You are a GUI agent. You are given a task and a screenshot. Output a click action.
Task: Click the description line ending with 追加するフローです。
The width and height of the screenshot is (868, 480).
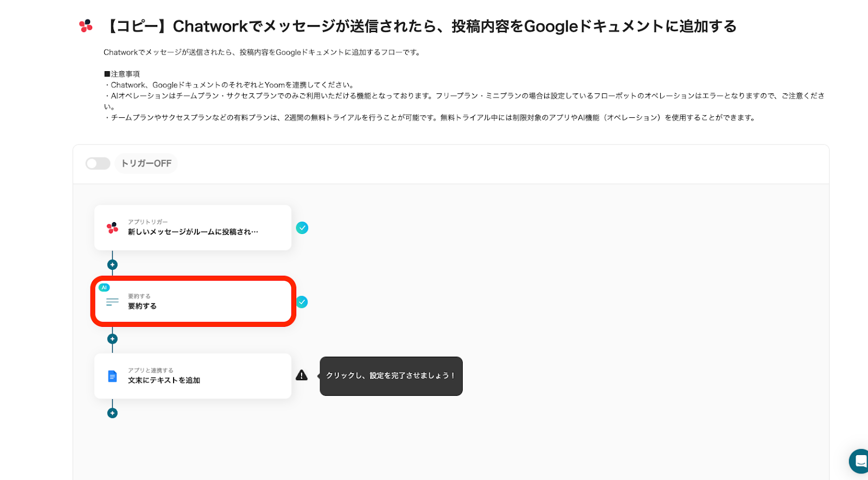(x=262, y=52)
